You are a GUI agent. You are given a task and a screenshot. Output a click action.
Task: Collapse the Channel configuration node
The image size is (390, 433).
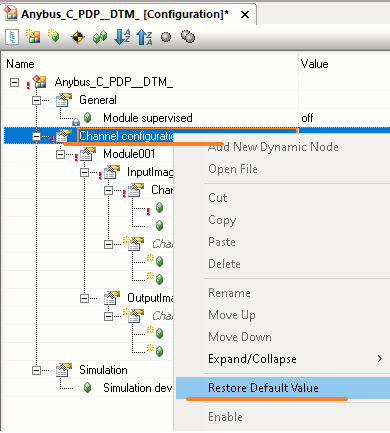tap(36, 136)
